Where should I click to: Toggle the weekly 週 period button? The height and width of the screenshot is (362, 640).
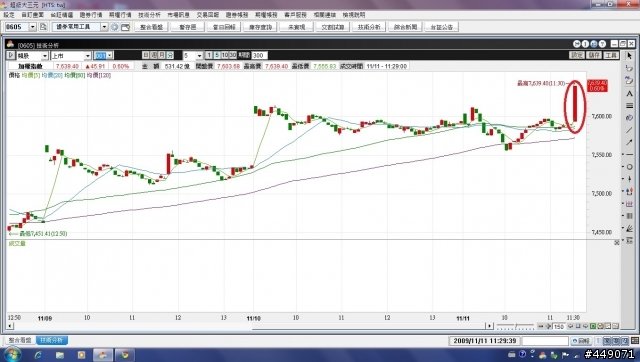pos(154,55)
